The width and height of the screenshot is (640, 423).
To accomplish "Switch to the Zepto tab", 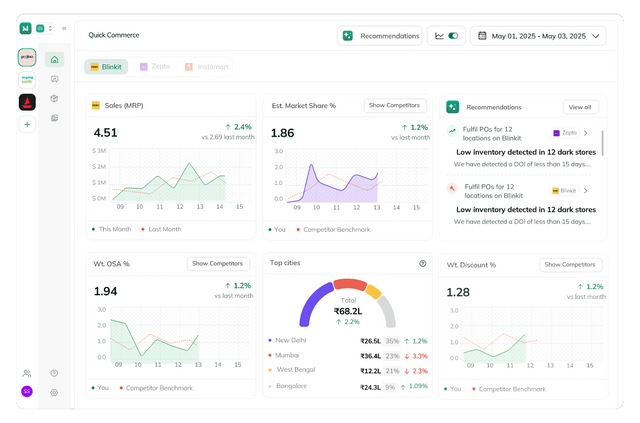I will (155, 67).
